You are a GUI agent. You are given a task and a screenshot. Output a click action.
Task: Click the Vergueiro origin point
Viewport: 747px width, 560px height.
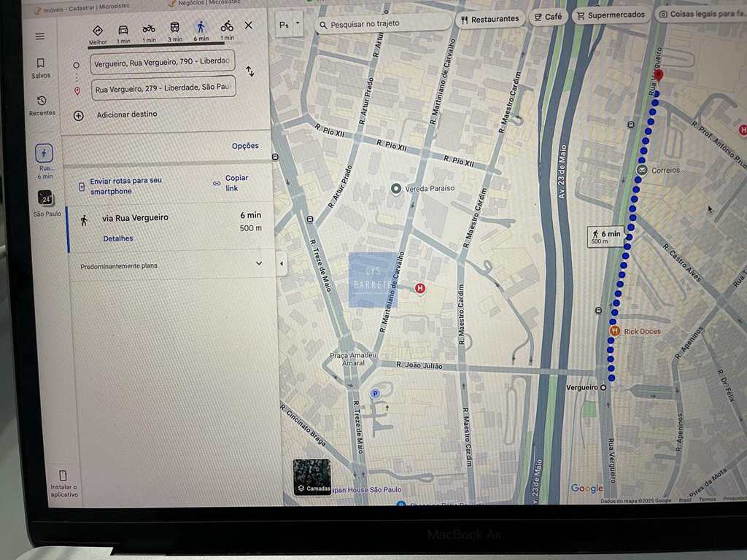click(603, 388)
